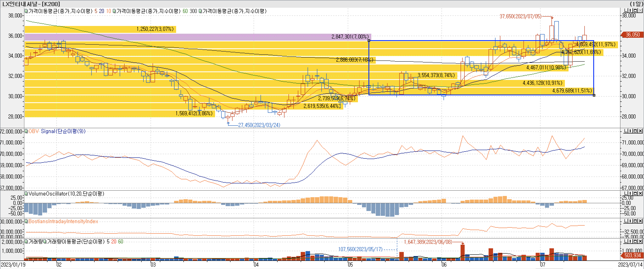This screenshot has width=644, height=269.
Task: Click the 27,450 (2023/03/24) low label
Action: tap(259, 125)
